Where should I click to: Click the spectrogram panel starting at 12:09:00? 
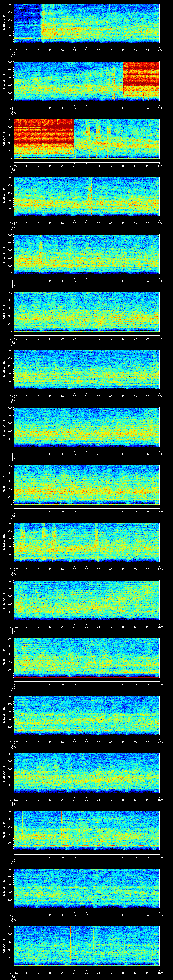coord(86,485)
